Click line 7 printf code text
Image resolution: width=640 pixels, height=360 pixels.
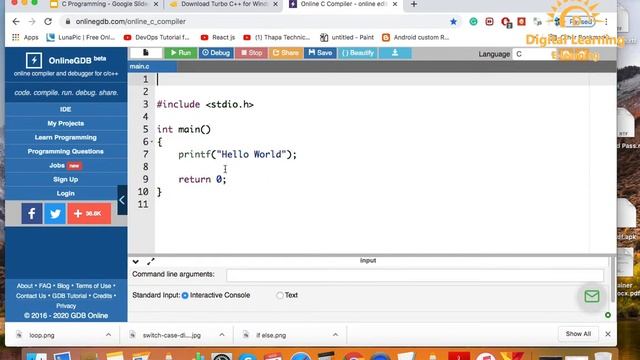[x=237, y=154]
